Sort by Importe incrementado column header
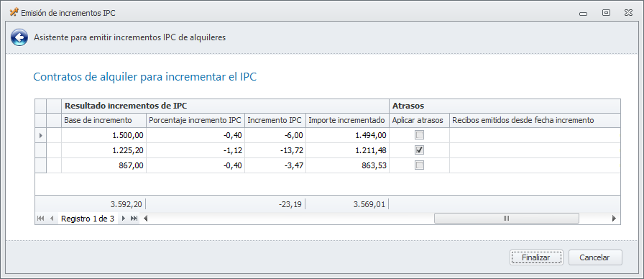The width and height of the screenshot is (644, 279). [x=347, y=120]
